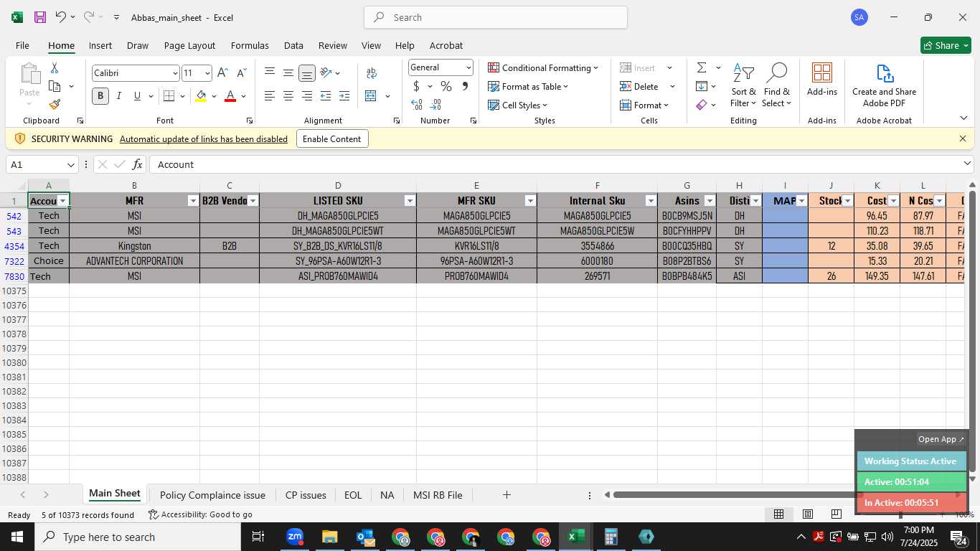Click the Cut scissors icon
The height and width of the screenshot is (551, 980).
[54, 67]
